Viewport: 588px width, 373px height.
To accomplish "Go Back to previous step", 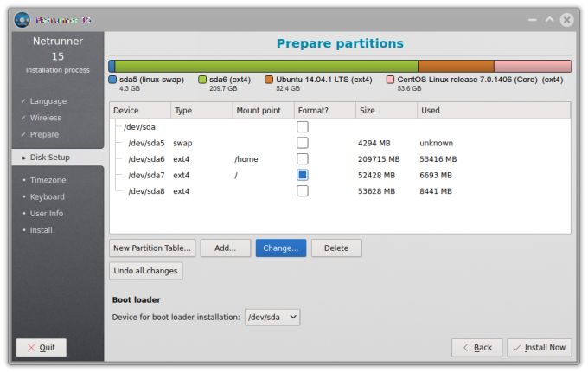I will tap(477, 348).
